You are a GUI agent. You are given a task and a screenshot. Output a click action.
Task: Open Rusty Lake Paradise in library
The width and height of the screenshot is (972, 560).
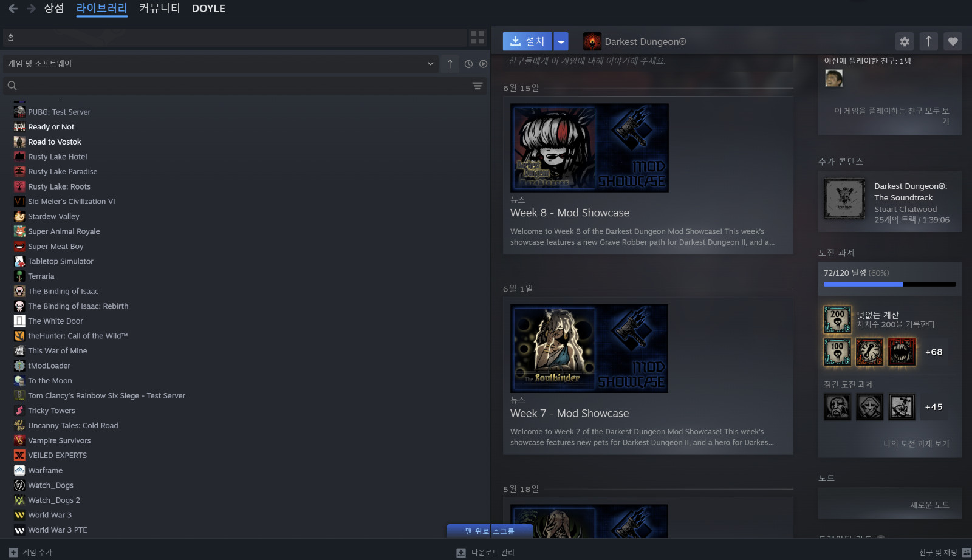pos(63,172)
